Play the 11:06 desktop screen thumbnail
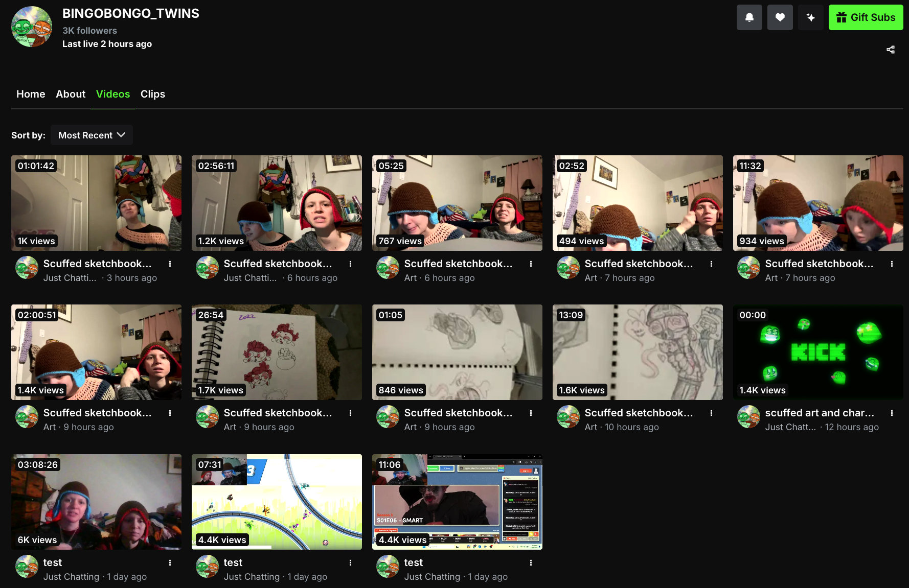Image resolution: width=909 pixels, height=588 pixels. (457, 502)
